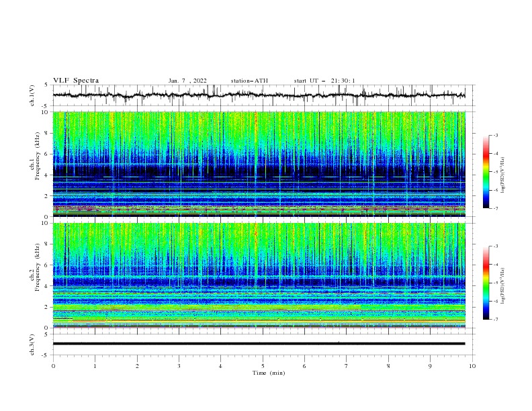The width and height of the screenshot is (532, 411).
Task: Click time axis tick label "9"
Action: [x=430, y=366]
